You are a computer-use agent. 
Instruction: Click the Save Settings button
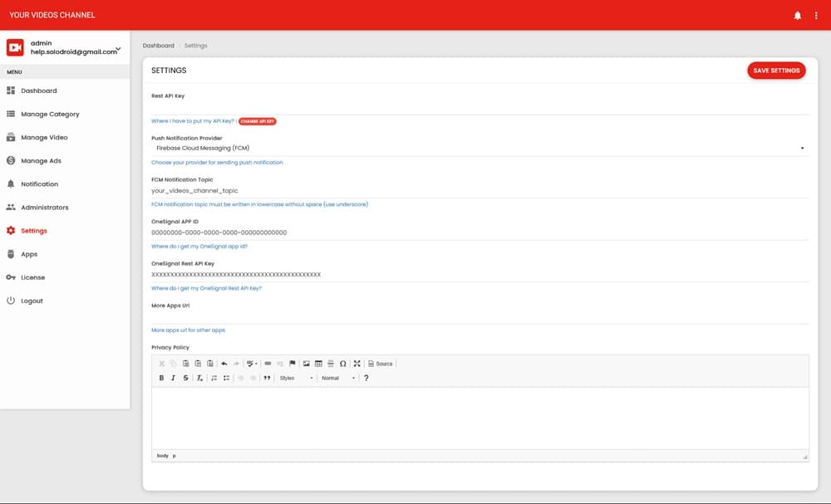coord(776,71)
